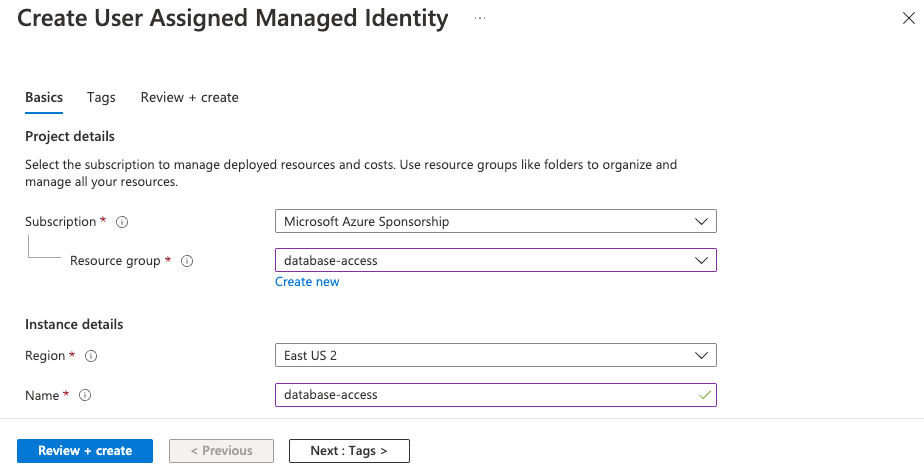Click the page title heading text
The height and width of the screenshot is (476, 924).
point(233,19)
